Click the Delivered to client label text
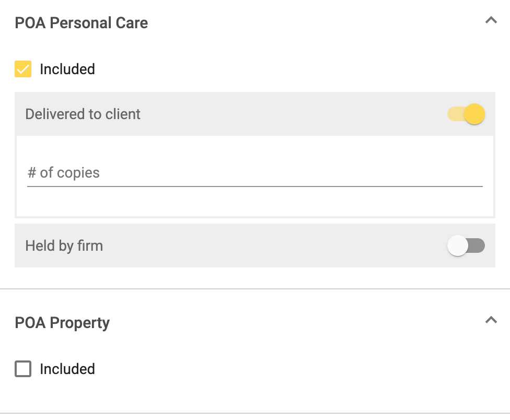Viewport: 510px width, 420px height. (83, 114)
